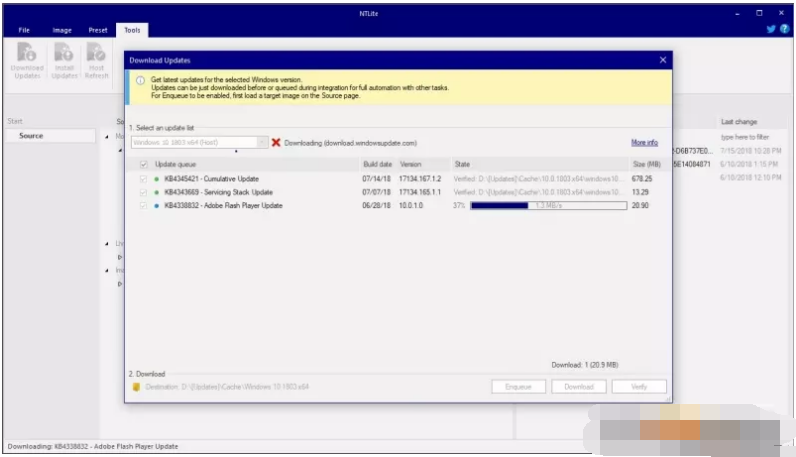Click the info icon in yellow banner

[140, 80]
